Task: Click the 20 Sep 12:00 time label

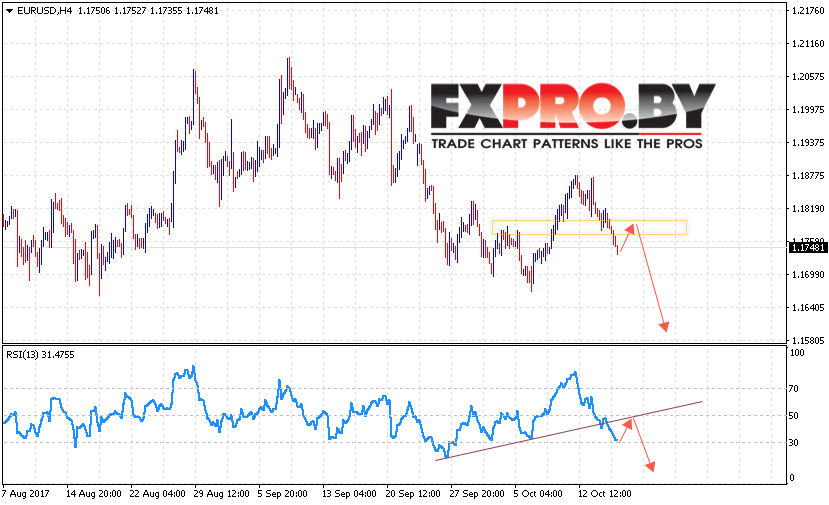Action: (x=413, y=494)
